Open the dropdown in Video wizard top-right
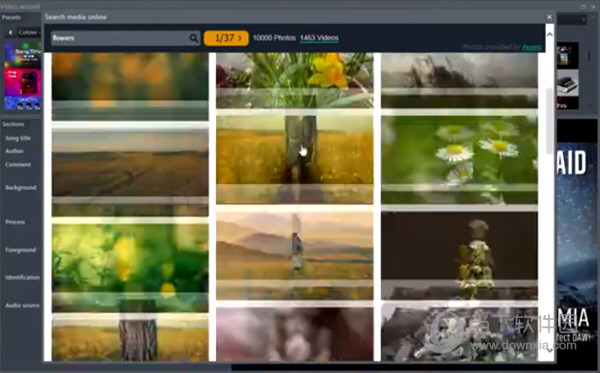The height and width of the screenshot is (373, 600). [572, 19]
